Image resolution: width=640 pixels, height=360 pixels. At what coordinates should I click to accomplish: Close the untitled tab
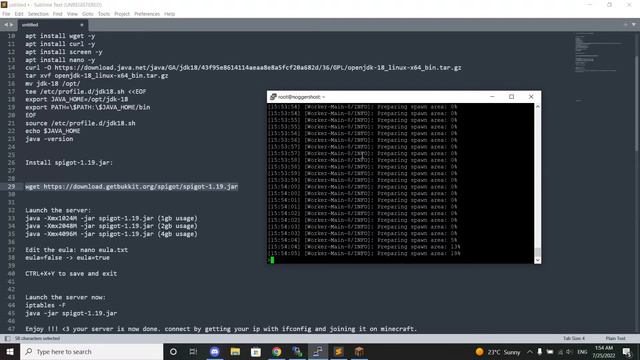82,25
